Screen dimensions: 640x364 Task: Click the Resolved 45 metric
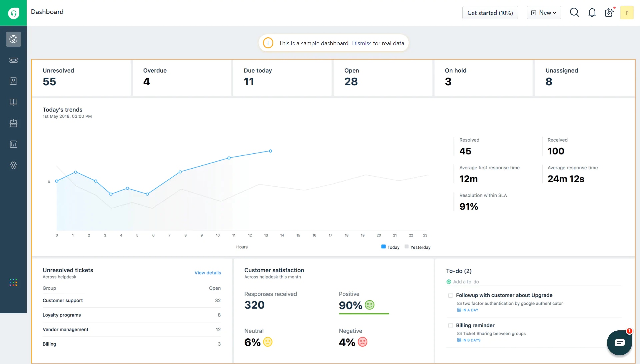[x=465, y=151]
